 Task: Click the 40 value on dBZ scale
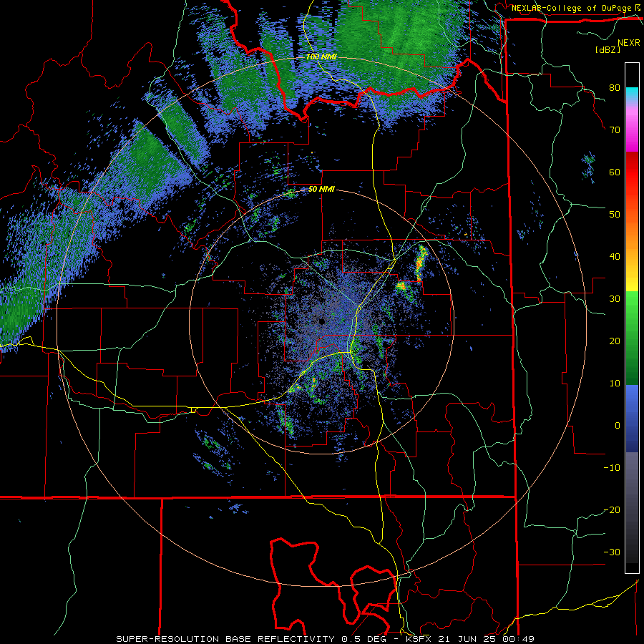pyautogui.click(x=615, y=257)
